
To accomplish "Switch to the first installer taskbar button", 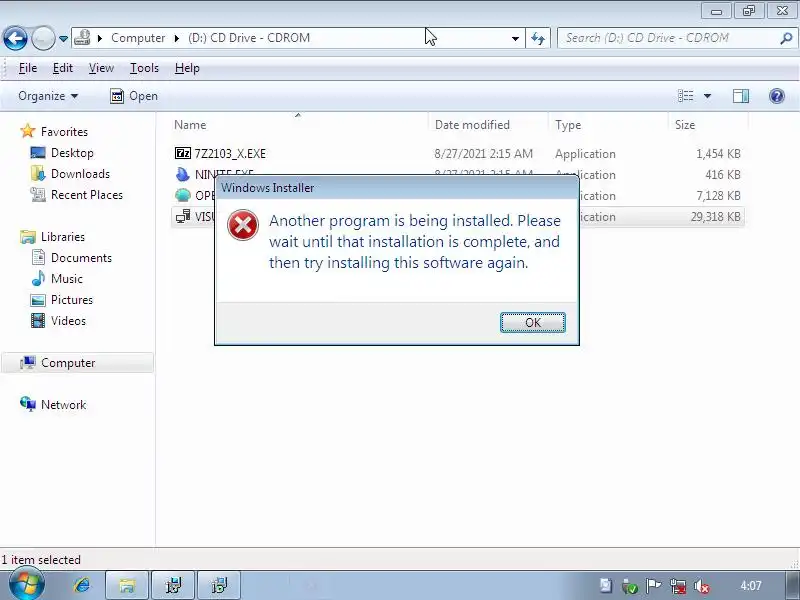I will point(173,585).
